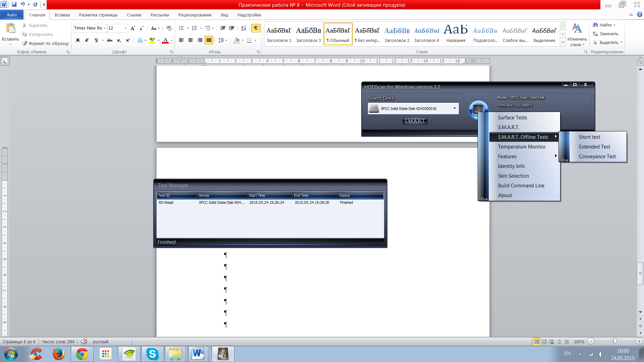Click the vertical scrollbar thumb
Viewport: 644px width, 362px height.
tap(640, 273)
